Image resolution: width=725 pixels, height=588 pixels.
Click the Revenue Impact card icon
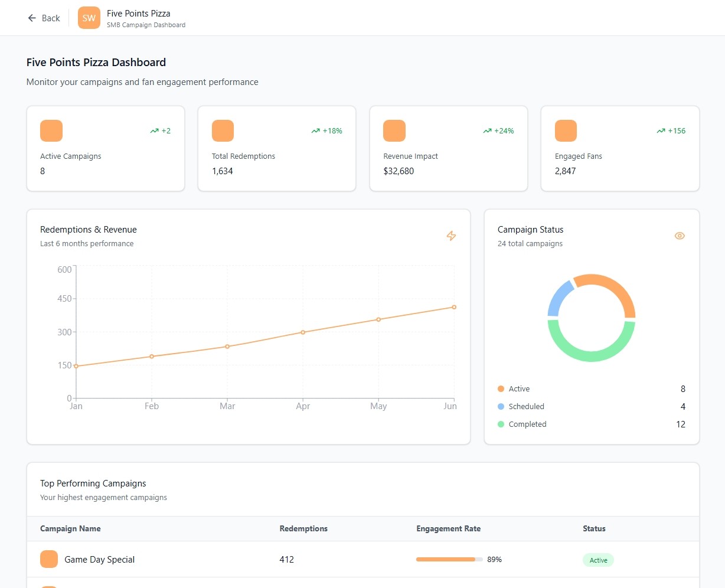(x=394, y=130)
